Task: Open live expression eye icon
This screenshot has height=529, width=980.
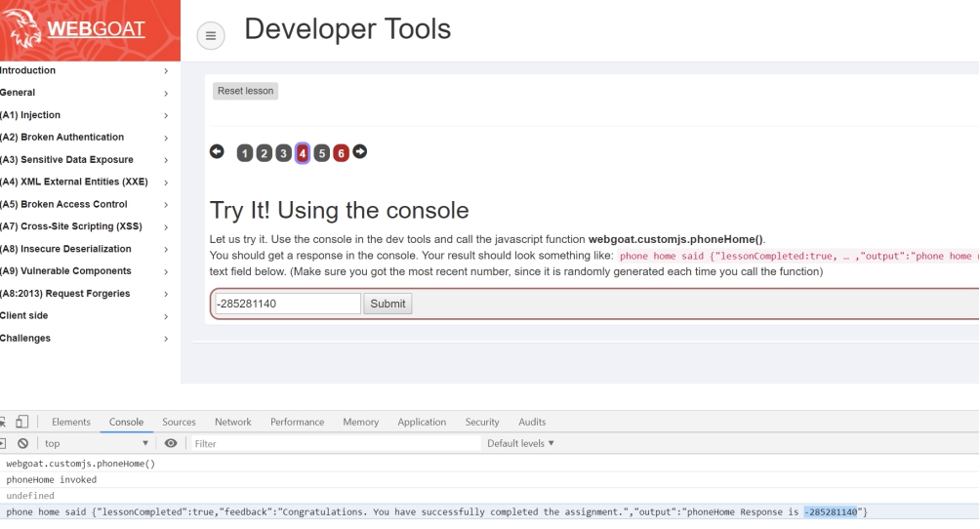Action: click(x=171, y=443)
